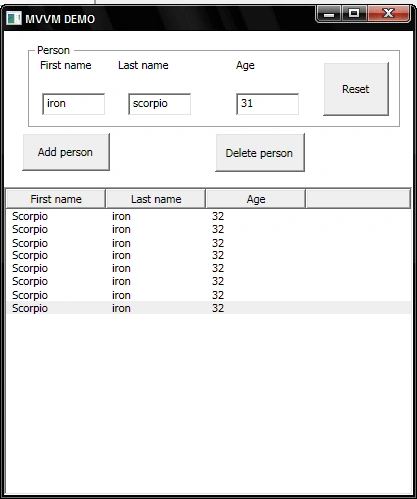Maximize the MVVM DEMO window
Viewport: 417px width, 499px height.
(x=354, y=14)
